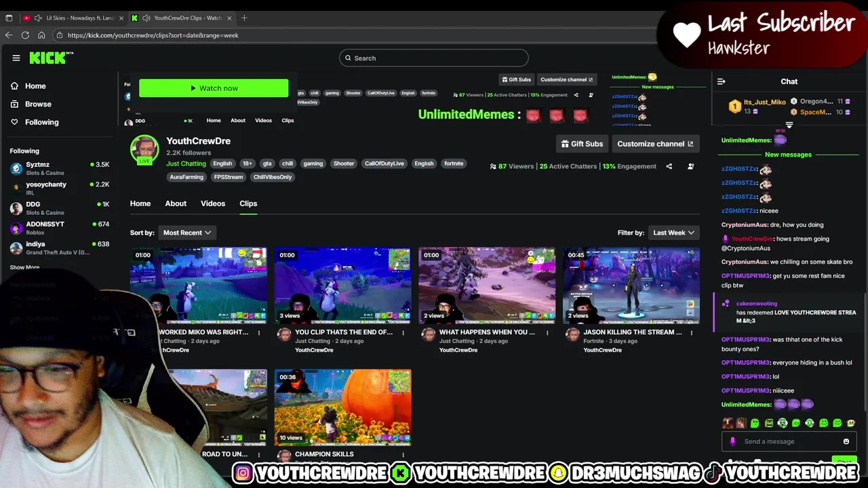The height and width of the screenshot is (488, 868).
Task: Go back with the browser back arrow
Action: coord(9,35)
